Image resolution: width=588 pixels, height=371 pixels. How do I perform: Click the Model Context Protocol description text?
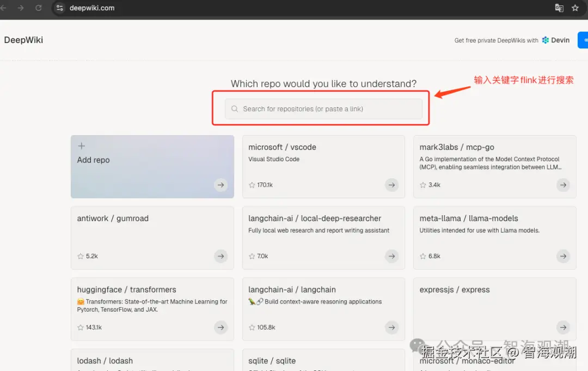point(491,163)
